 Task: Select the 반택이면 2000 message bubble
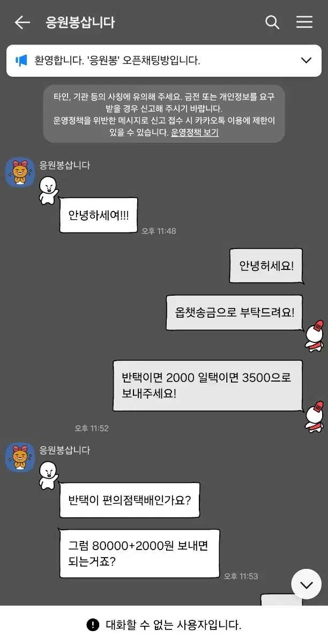[208, 385]
